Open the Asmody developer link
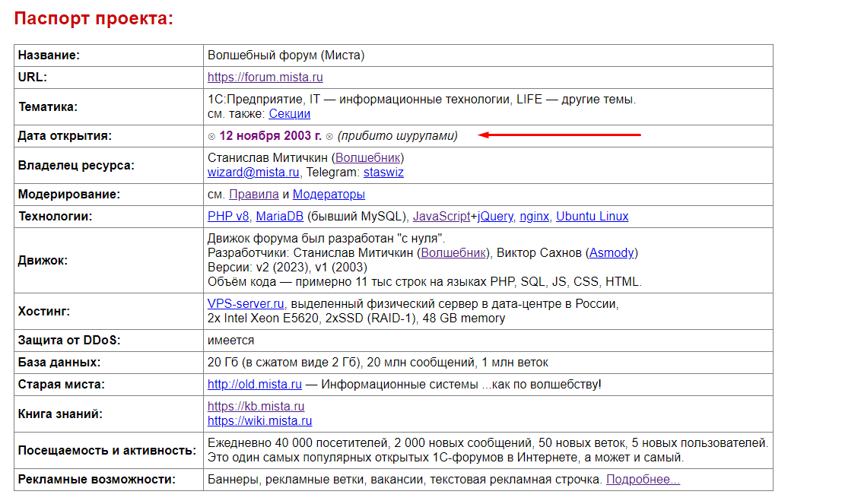The image size is (861, 504). point(613,252)
